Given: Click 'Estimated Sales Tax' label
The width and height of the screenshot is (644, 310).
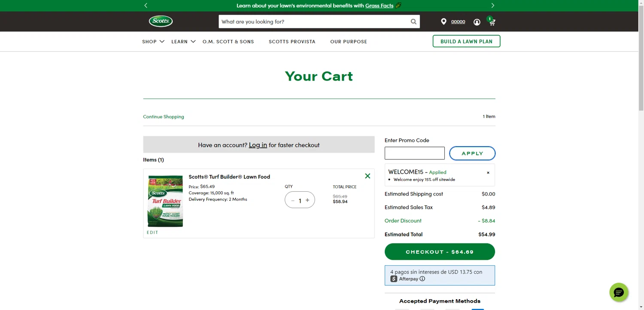Looking at the screenshot, I should (409, 207).
